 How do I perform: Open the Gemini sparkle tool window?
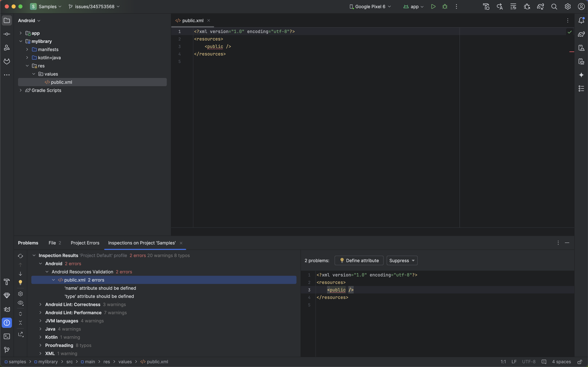[x=581, y=75]
